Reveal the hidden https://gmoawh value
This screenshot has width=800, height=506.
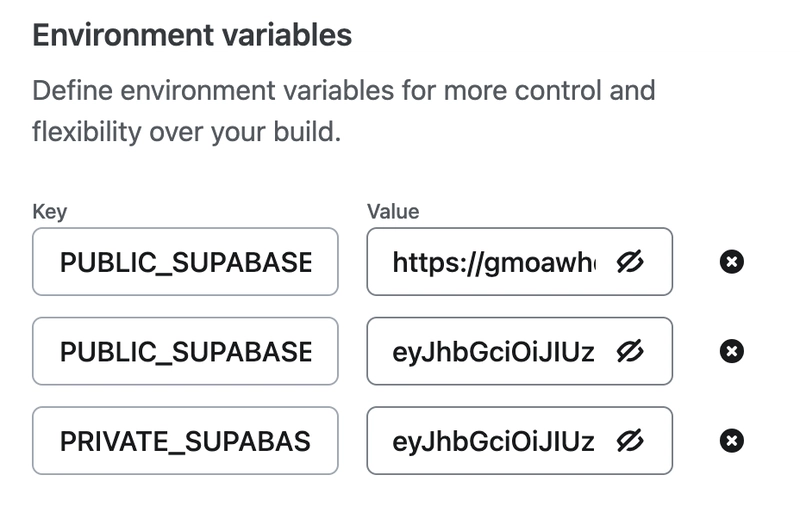pyautogui.click(x=630, y=262)
